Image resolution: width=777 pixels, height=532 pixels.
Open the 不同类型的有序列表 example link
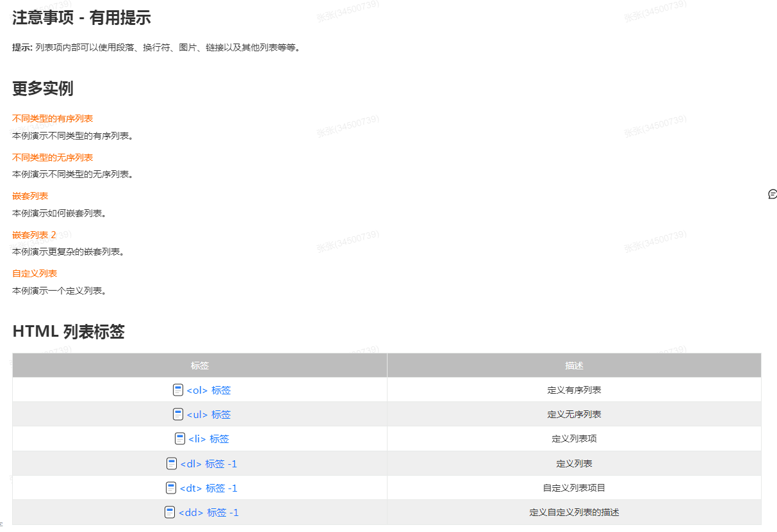coord(53,118)
